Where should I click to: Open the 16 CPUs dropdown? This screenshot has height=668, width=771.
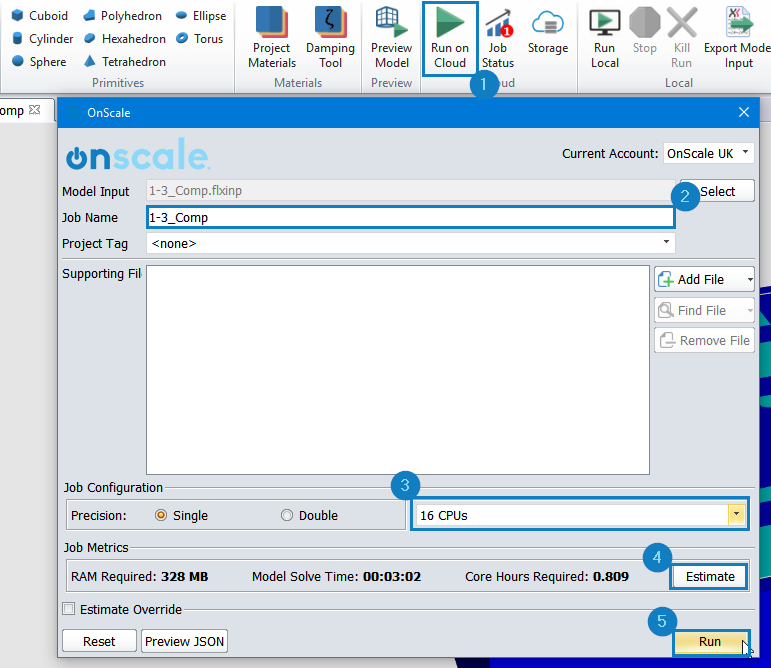pyautogui.click(x=736, y=515)
